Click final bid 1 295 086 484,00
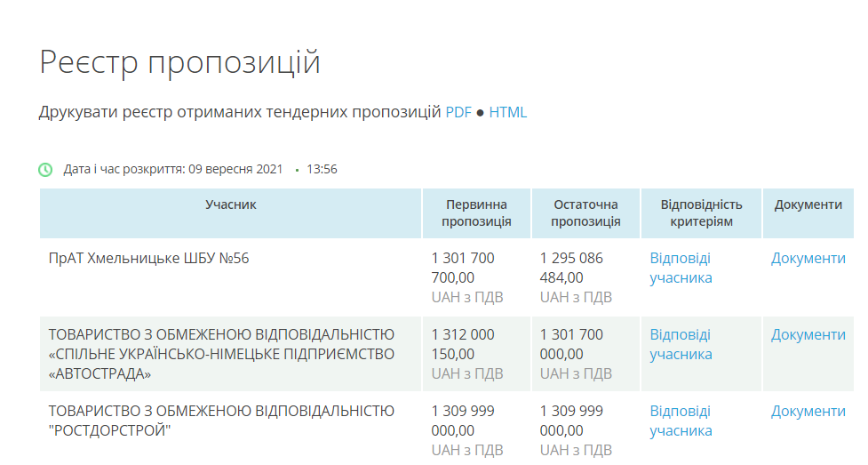The height and width of the screenshot is (465, 868). point(571,268)
